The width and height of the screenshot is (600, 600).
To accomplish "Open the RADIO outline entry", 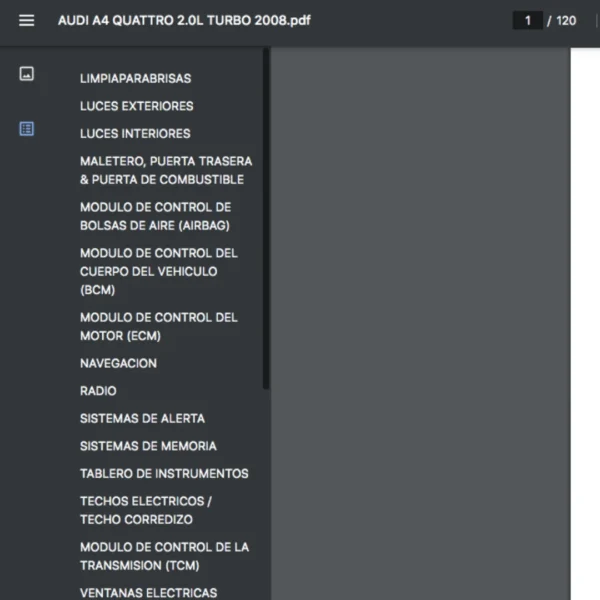I will tap(98, 391).
